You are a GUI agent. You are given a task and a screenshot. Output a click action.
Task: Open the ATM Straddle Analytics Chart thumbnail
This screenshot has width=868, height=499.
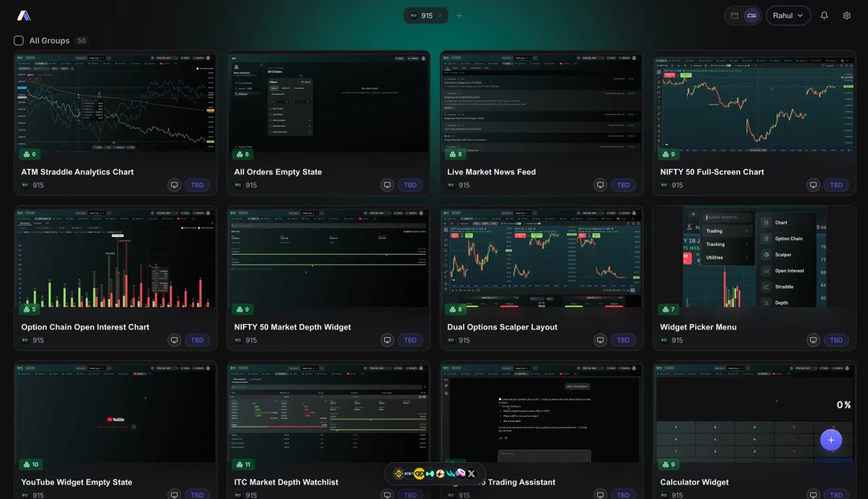[116, 102]
